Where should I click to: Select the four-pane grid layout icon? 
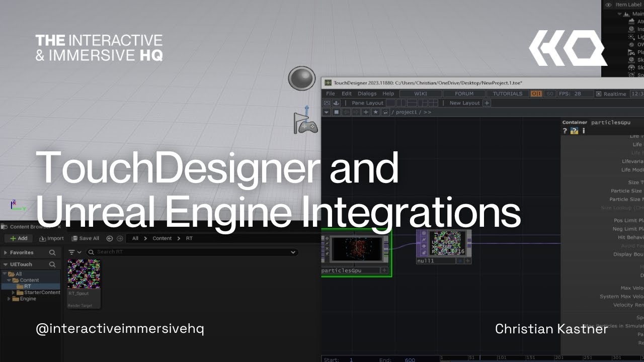433,103
